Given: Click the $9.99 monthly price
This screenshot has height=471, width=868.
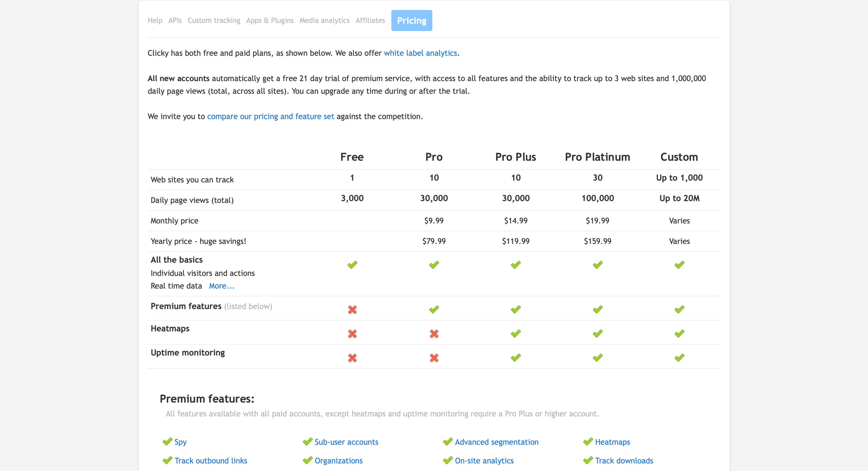Looking at the screenshot, I should coord(434,221).
